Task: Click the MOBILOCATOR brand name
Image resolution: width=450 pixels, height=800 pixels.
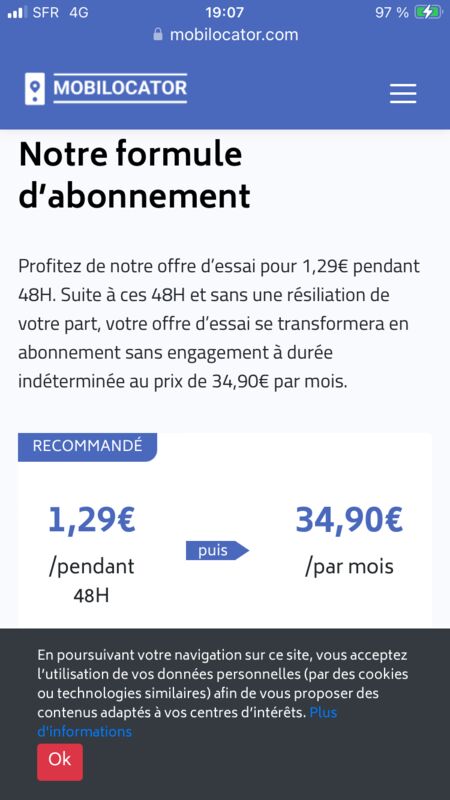Action: coord(120,88)
